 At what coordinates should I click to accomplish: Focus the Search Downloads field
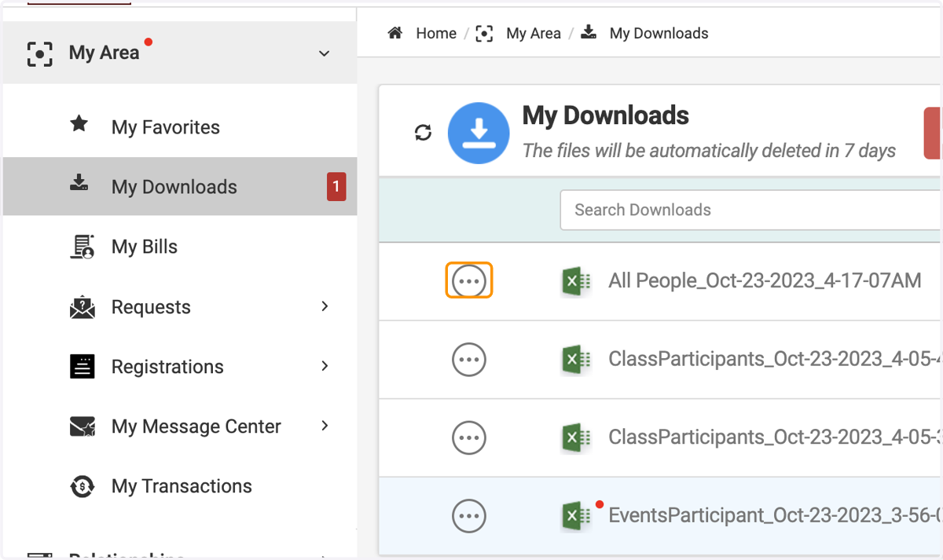click(750, 210)
